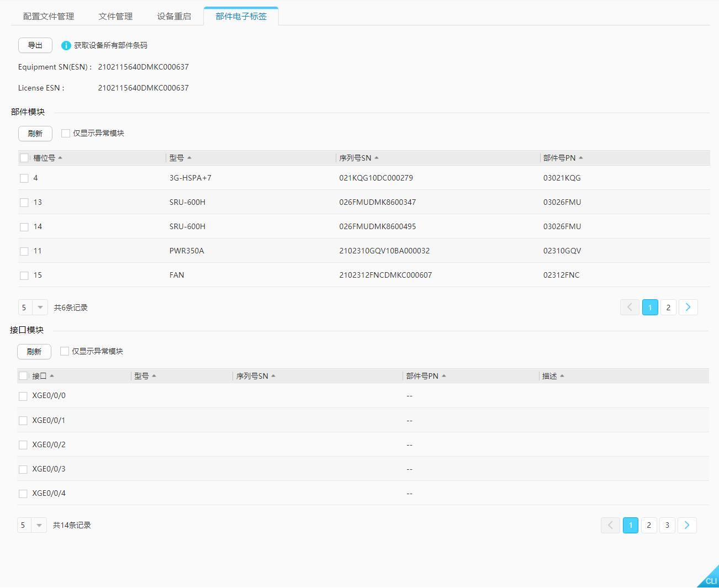This screenshot has height=588, width=719.
Task: Jump to page 2 of 部件模块
Action: [x=668, y=307]
